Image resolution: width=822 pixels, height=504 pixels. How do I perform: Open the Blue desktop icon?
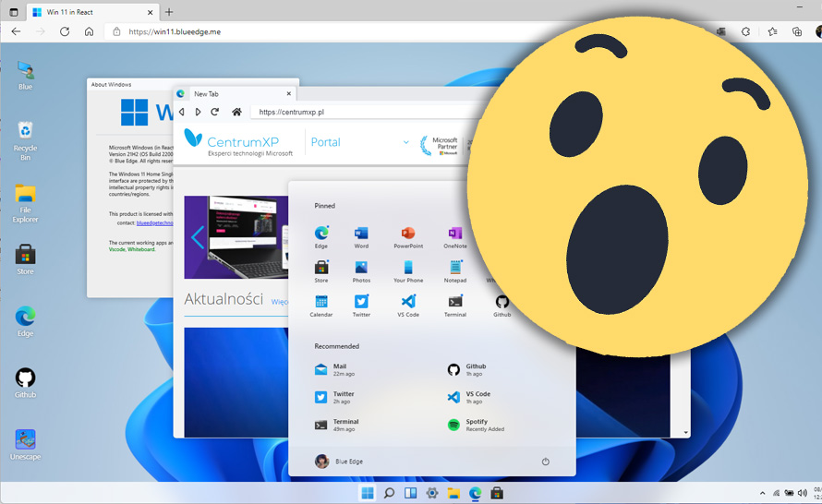25,76
